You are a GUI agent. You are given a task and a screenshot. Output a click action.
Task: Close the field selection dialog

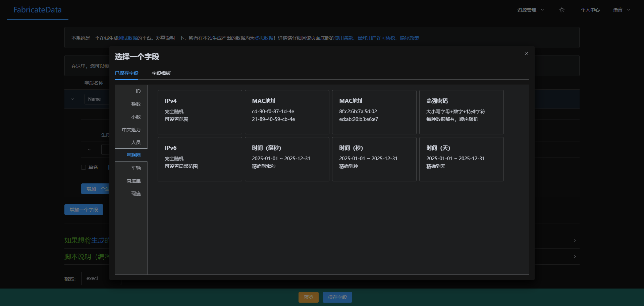click(x=527, y=53)
